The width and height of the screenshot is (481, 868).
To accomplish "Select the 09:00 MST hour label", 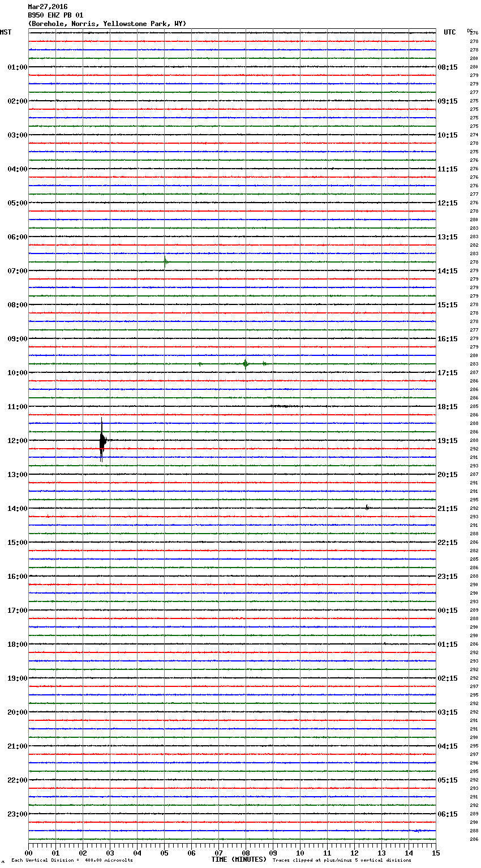I will 17,339.
